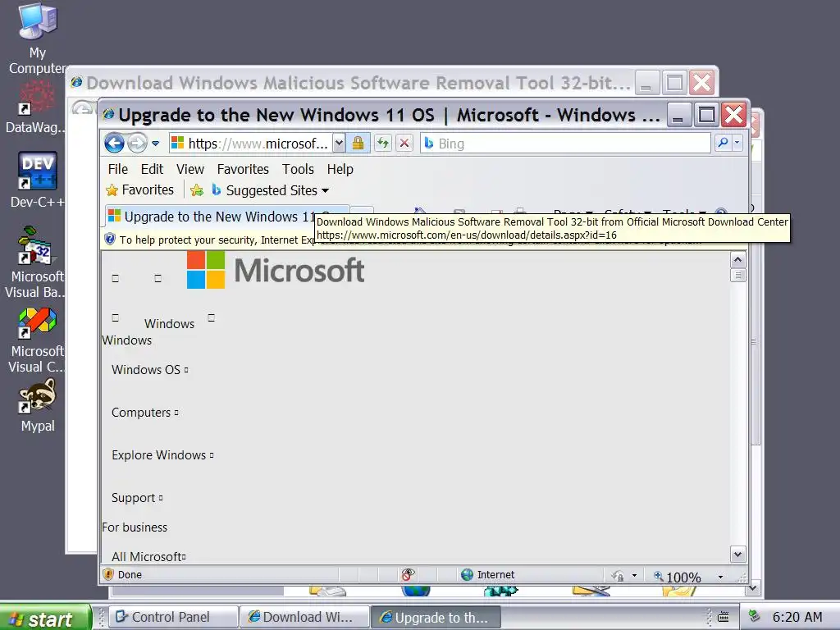
Task: Click the 6:20 AM clock
Action: 797,617
